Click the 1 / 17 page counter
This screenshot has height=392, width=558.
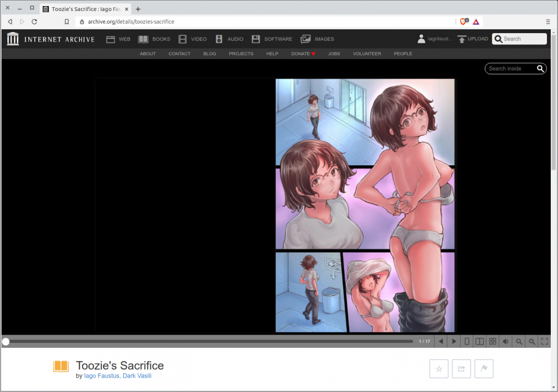coord(425,342)
